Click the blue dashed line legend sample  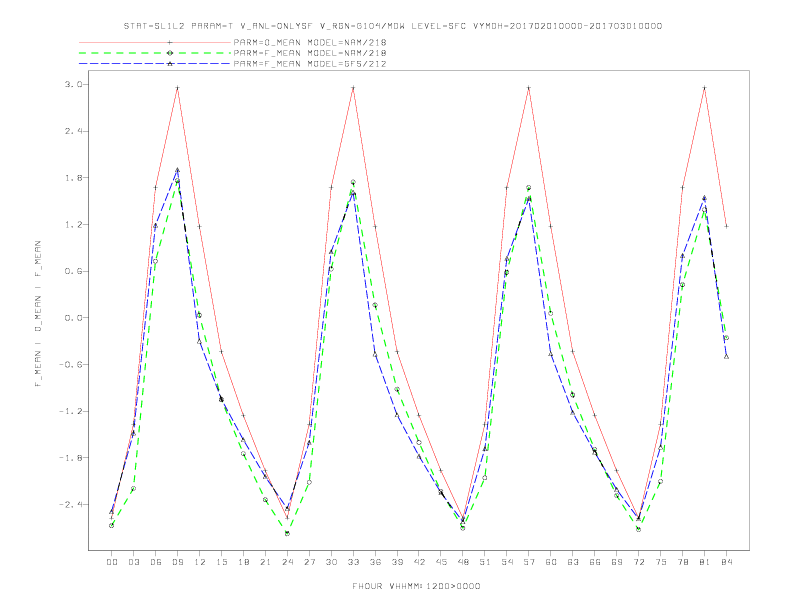(155, 64)
